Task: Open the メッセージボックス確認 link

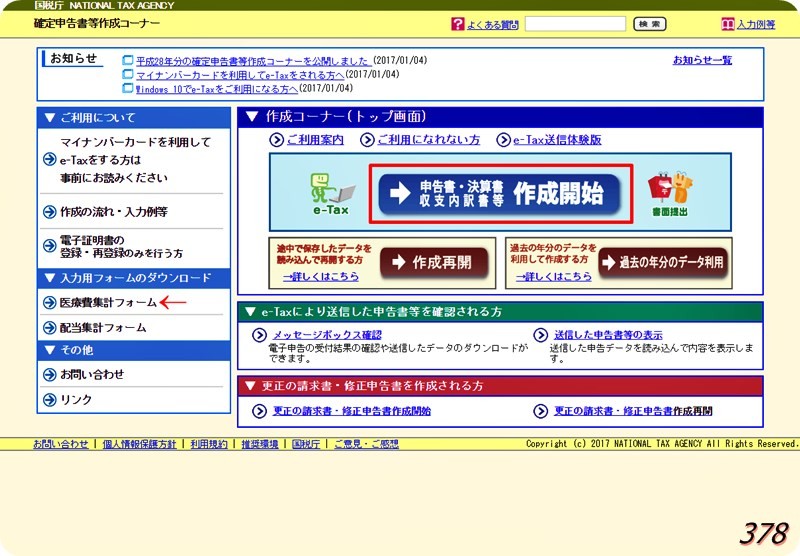Action: 327,335
